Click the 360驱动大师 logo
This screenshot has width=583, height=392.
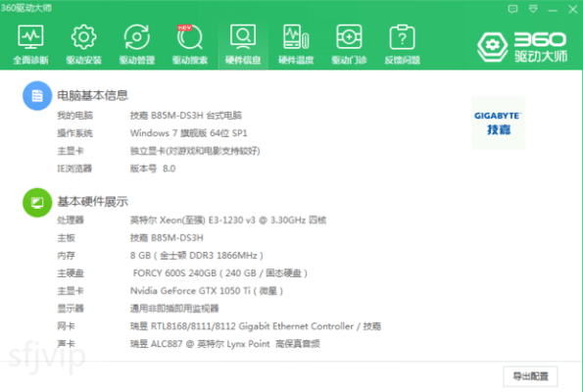point(522,47)
